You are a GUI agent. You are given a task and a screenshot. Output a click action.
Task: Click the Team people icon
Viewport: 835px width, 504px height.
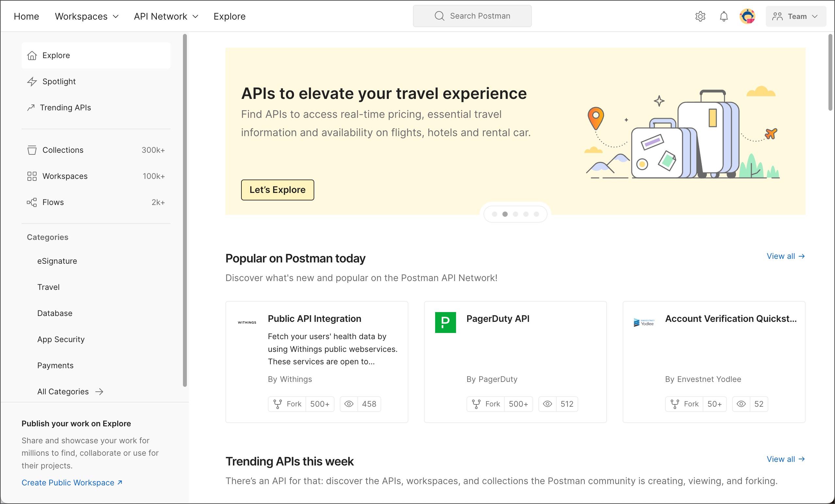778,16
